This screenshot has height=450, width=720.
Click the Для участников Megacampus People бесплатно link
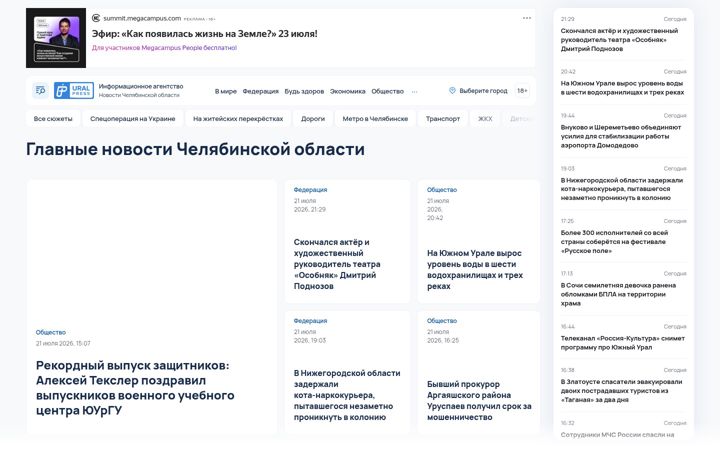[x=164, y=48]
